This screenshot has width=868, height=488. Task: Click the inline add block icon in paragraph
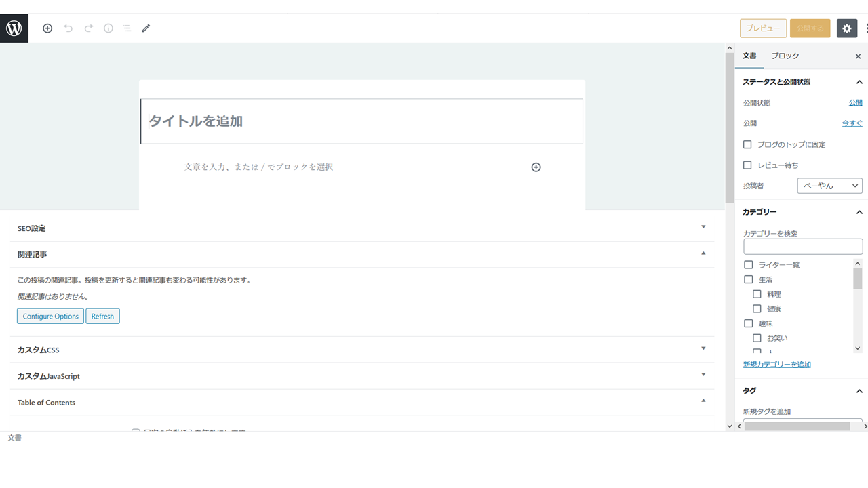(x=536, y=167)
